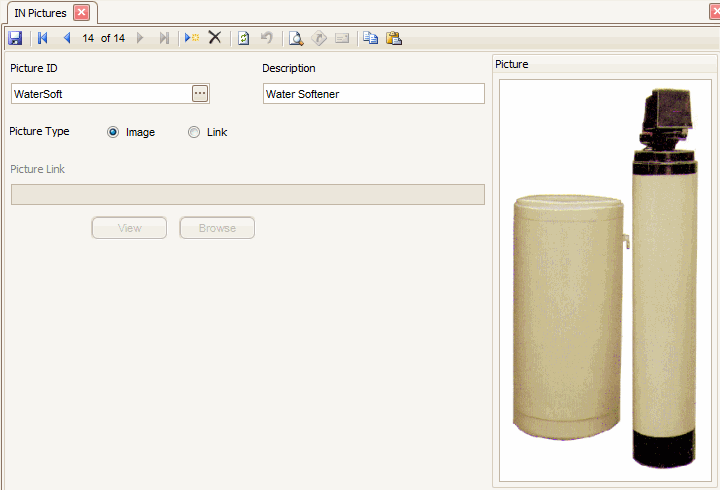
Task: Select the Image picture type
Action: [113, 132]
